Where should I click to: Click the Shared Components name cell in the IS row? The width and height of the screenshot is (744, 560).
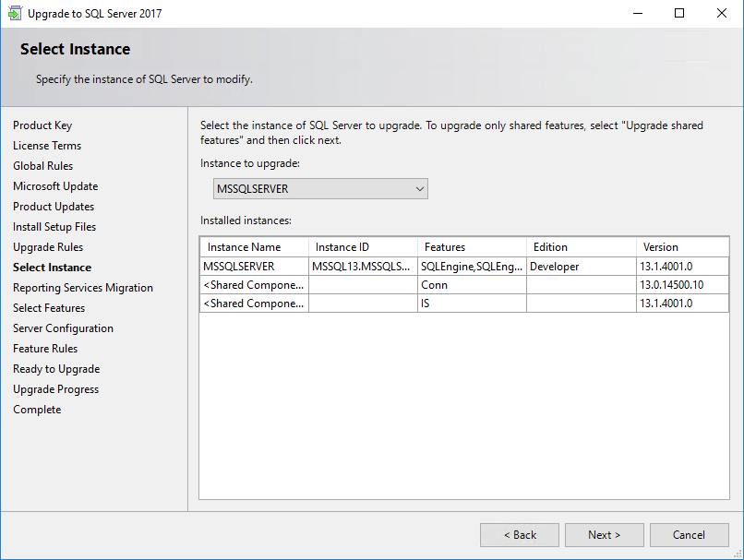coord(255,304)
